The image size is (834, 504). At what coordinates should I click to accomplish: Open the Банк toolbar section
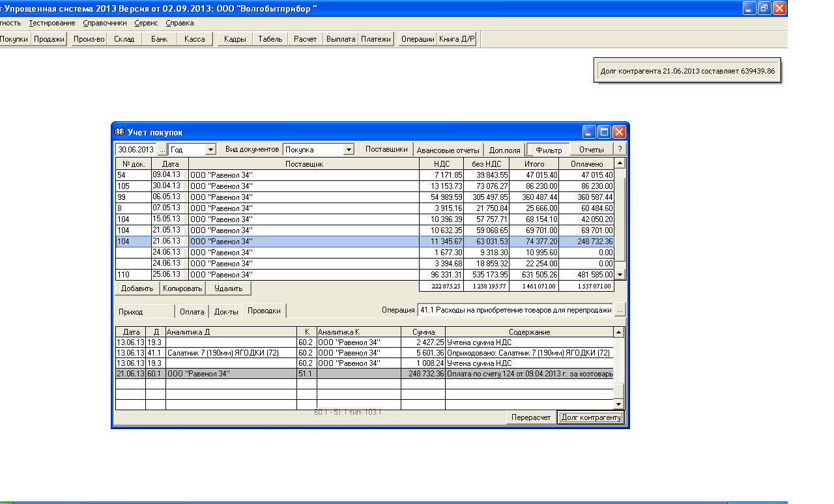[x=159, y=39]
